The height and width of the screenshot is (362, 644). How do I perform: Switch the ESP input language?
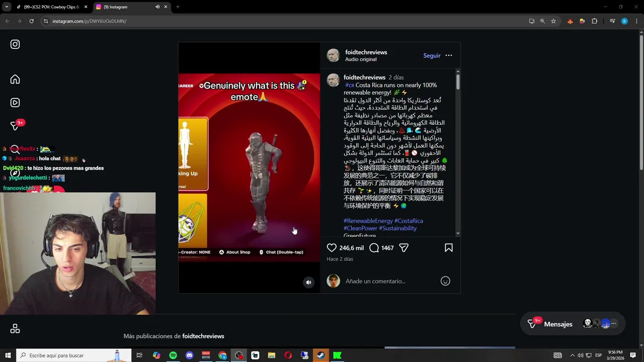tap(598, 355)
